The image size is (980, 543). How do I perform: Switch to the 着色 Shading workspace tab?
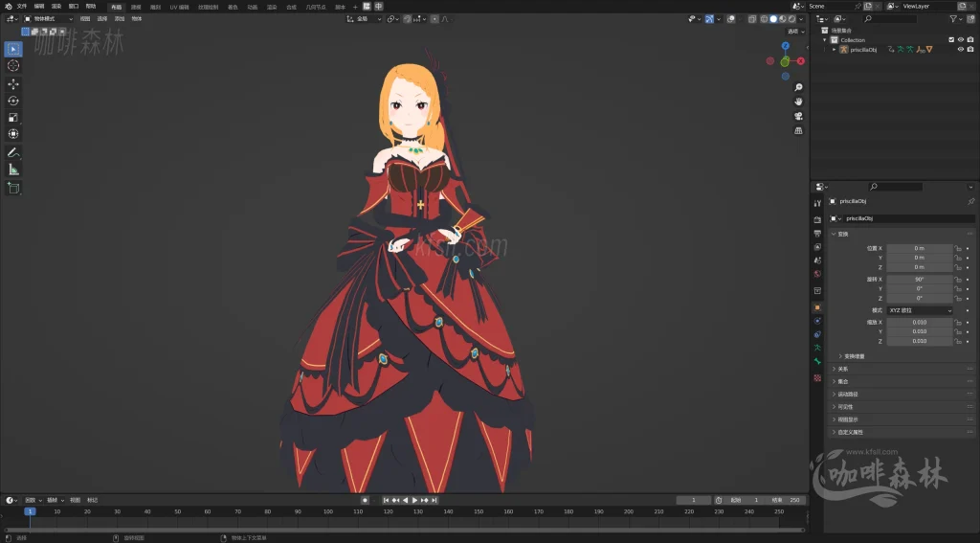[233, 7]
